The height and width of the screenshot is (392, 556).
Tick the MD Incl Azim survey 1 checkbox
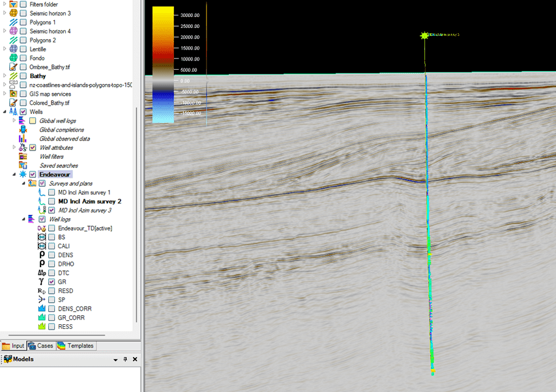[51, 193]
